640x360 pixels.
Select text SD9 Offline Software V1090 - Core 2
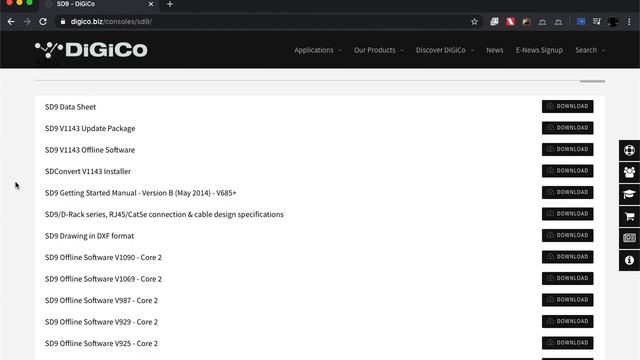[x=103, y=258]
